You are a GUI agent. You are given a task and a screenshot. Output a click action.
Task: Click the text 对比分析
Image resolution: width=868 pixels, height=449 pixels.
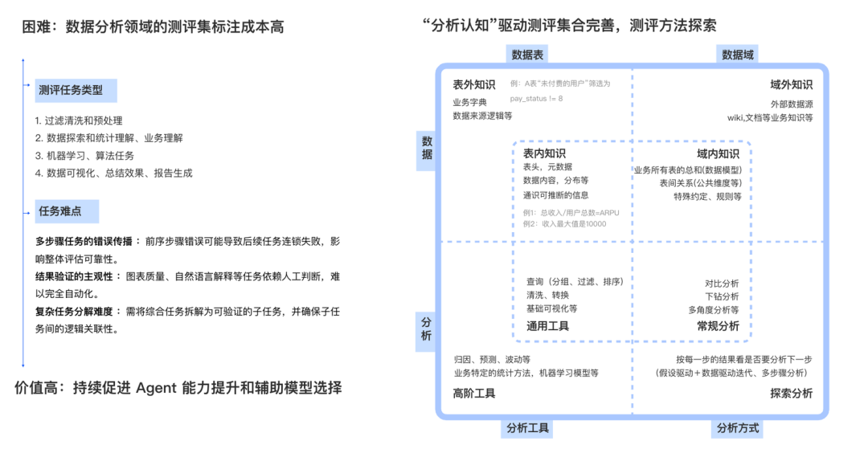click(722, 284)
